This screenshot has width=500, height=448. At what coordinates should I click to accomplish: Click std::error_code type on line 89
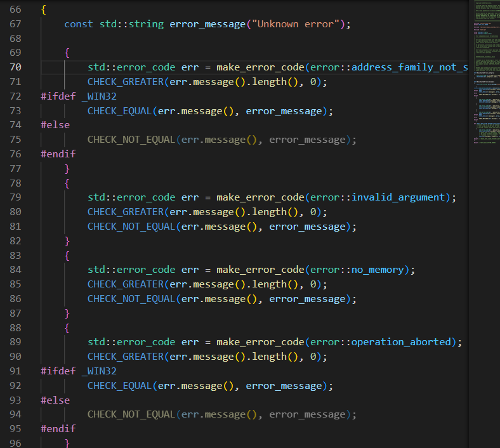coord(131,342)
